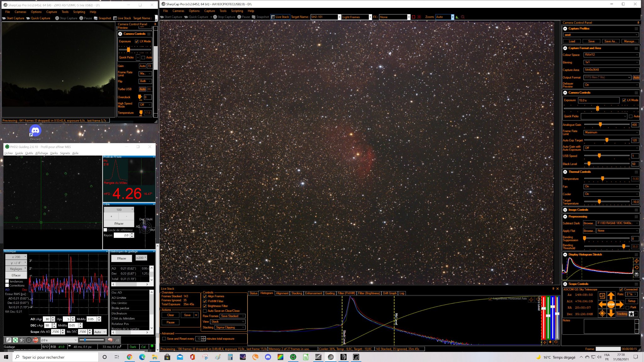Toggle Align Frames checkbox
This screenshot has height=362, width=644.
tap(205, 296)
